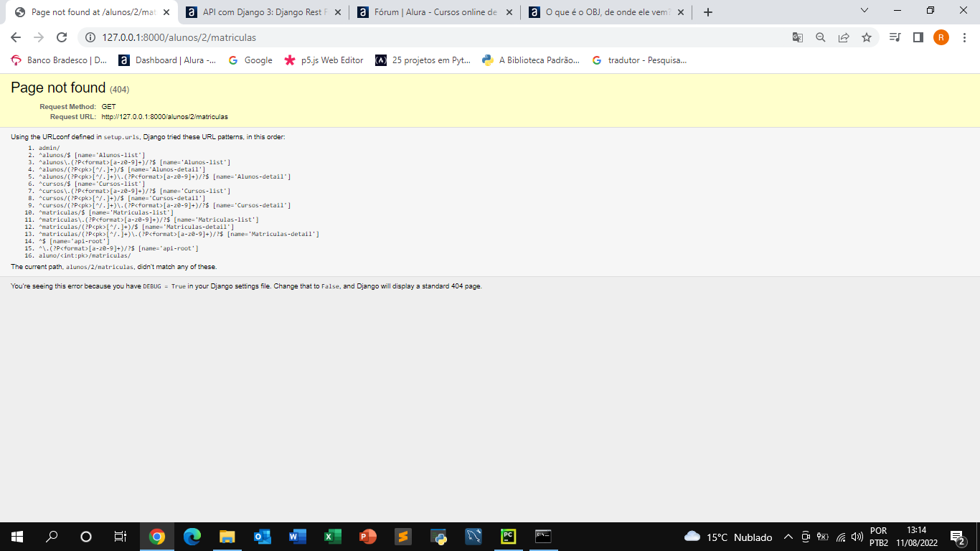Image resolution: width=980 pixels, height=551 pixels.
Task: Go forward in browser history
Action: tap(39, 37)
